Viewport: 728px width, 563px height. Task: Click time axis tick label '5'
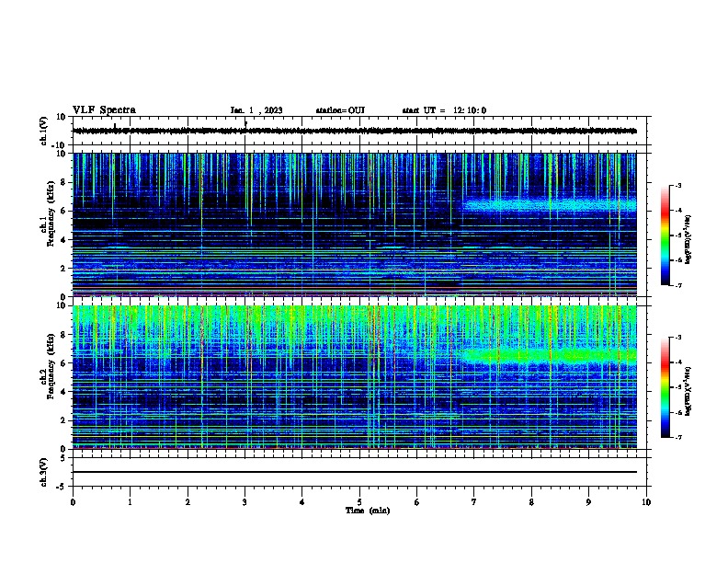click(x=359, y=502)
